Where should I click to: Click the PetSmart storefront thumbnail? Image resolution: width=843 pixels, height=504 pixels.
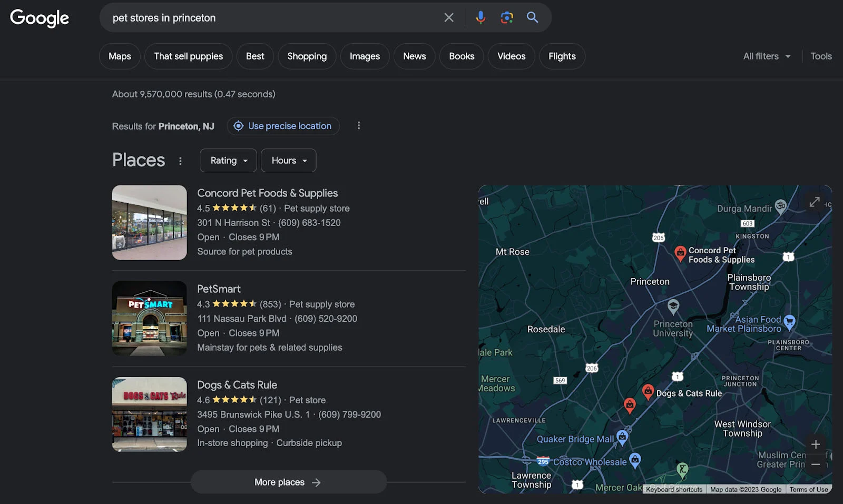(150, 318)
